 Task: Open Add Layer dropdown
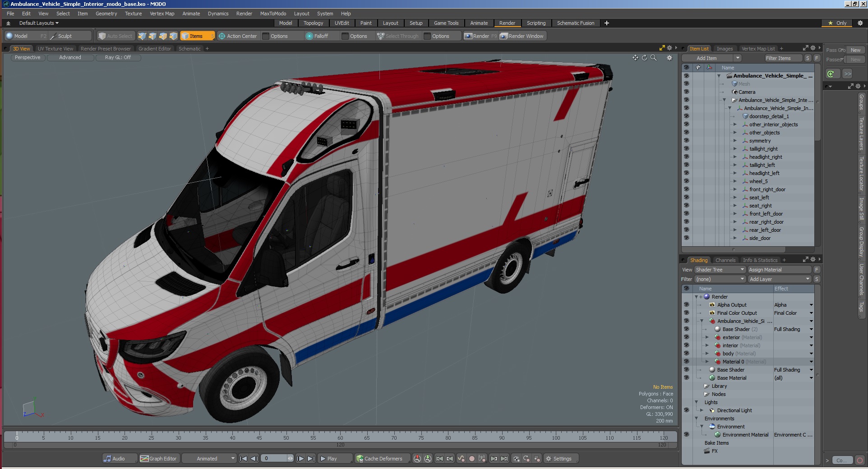coord(780,279)
